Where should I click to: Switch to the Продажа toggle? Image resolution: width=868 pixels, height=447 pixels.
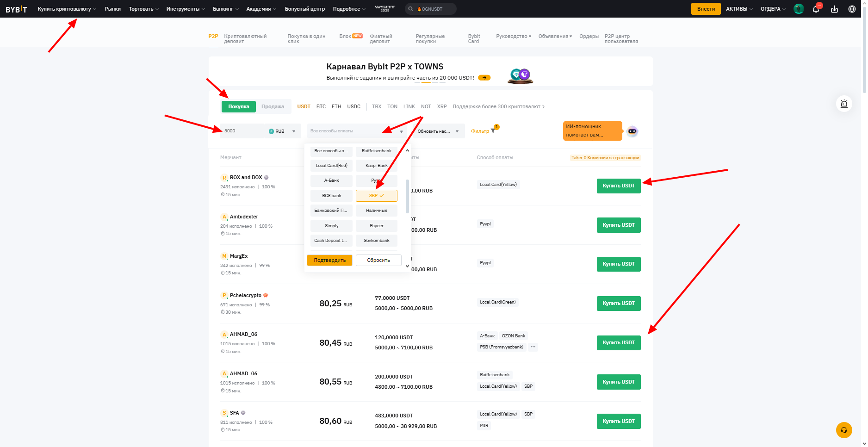[x=273, y=106]
